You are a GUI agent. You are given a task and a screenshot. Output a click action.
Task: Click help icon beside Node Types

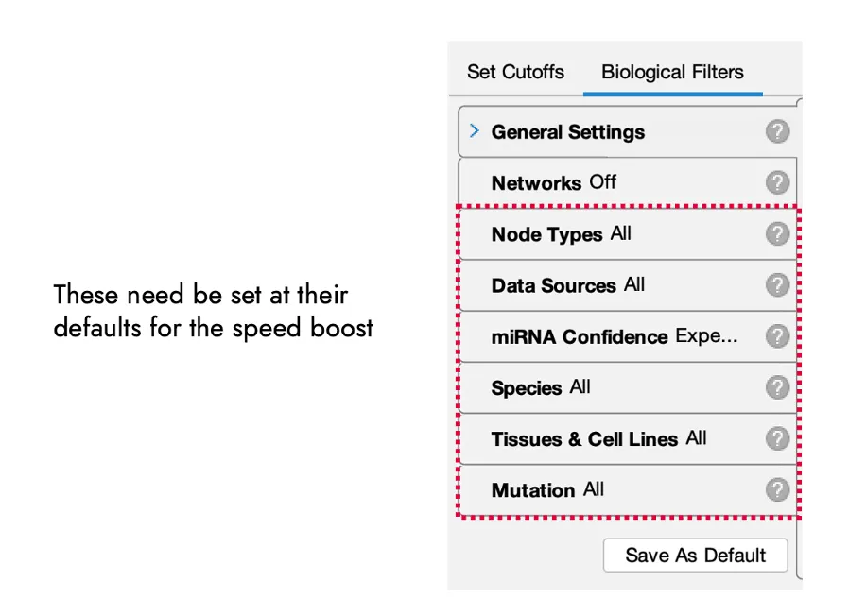[777, 233]
